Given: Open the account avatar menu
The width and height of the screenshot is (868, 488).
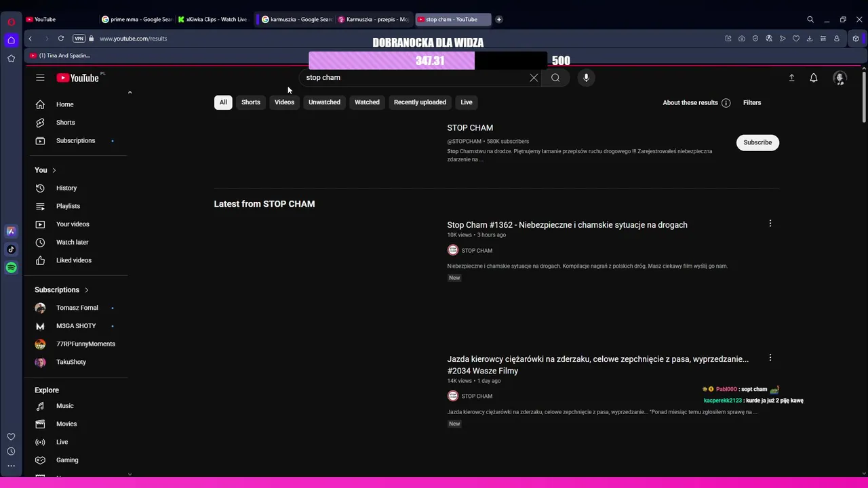Looking at the screenshot, I should point(840,78).
